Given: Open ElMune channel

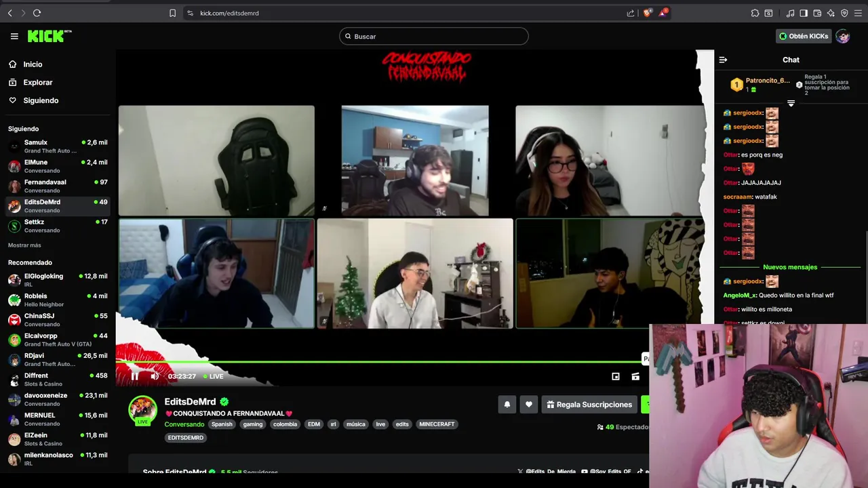Looking at the screenshot, I should [58, 166].
